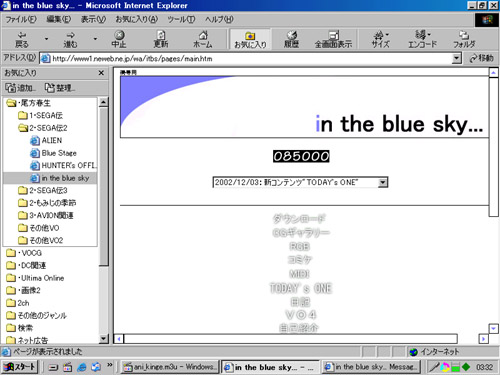Open the Forward button's history dropdown arrow
500x375 pixels.
tap(95, 39)
